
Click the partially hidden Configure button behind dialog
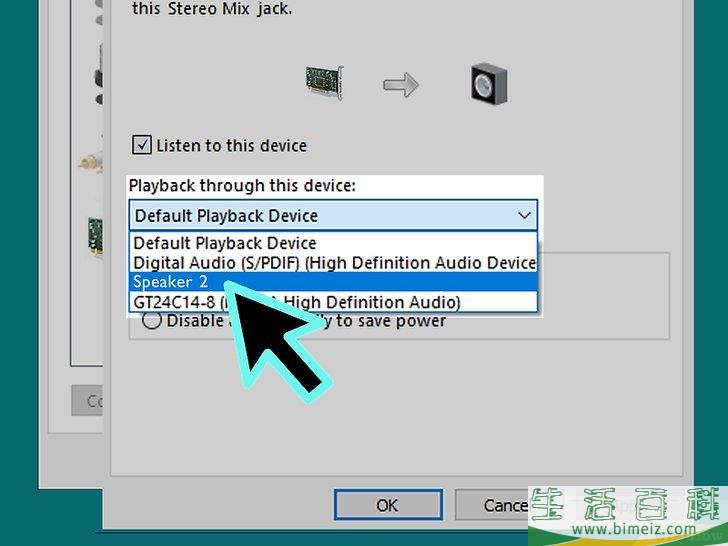coord(88,400)
